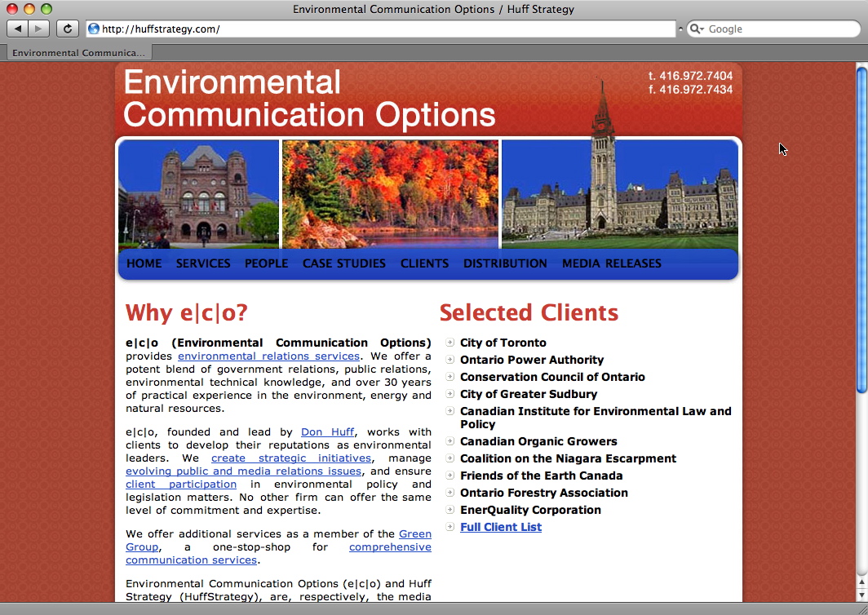Open the SERVICES navigation menu item
Screen dimensions: 868x615
pyautogui.click(x=203, y=263)
